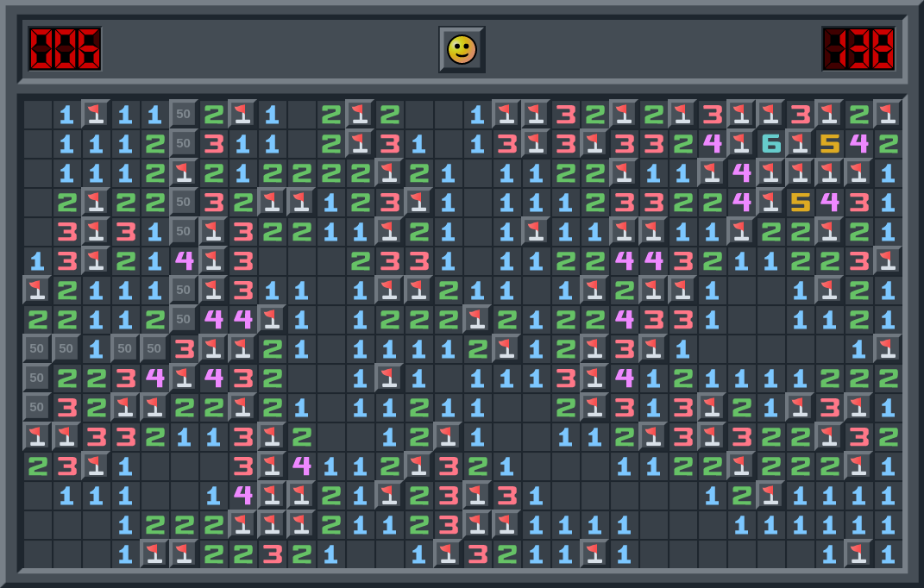Unflag the rightmost flag in the bottom row
Screen dimensions: 924x588
click(x=858, y=554)
